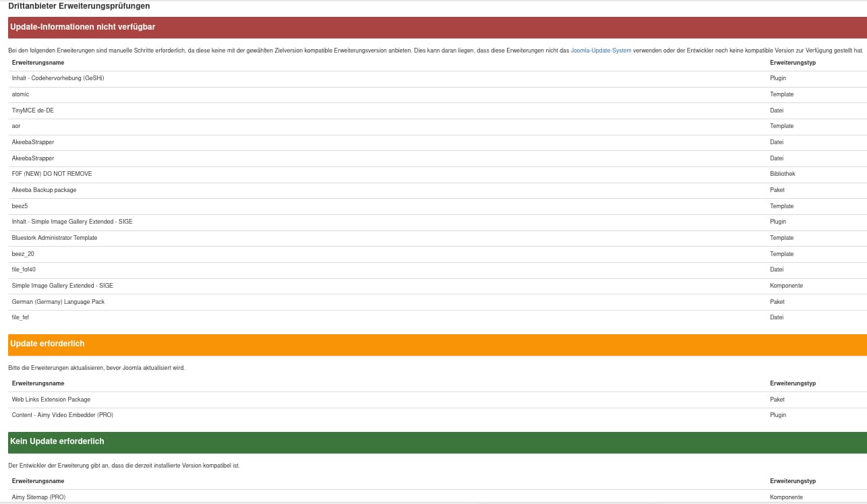867x504 pixels.
Task: Click 'Der Entwickler der Erweiterung gibt an' text
Action: pyautogui.click(x=124, y=466)
